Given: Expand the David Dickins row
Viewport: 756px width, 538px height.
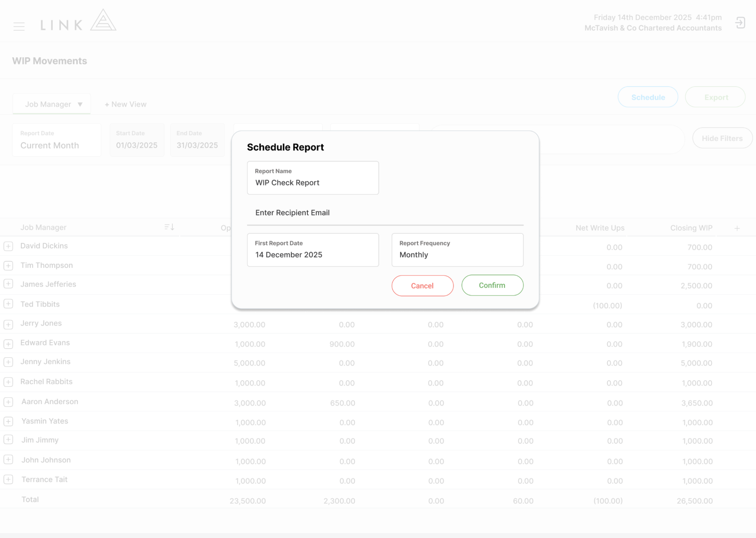Looking at the screenshot, I should click(x=8, y=246).
